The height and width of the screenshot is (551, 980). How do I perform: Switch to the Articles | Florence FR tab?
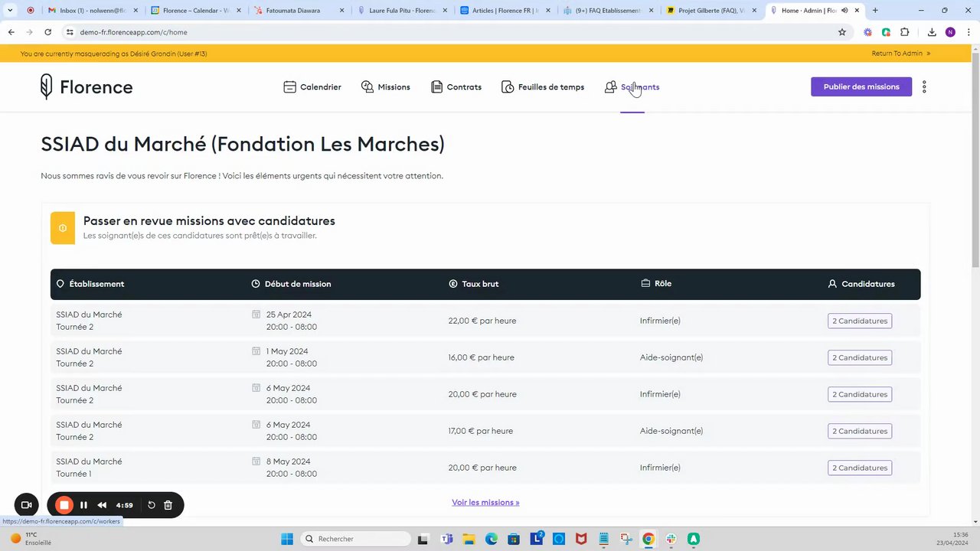point(505,11)
